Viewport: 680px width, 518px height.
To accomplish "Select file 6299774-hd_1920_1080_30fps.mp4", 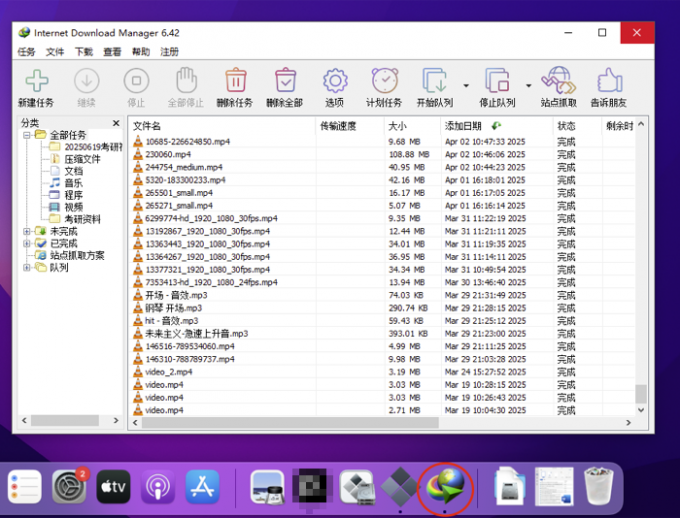I will click(211, 219).
